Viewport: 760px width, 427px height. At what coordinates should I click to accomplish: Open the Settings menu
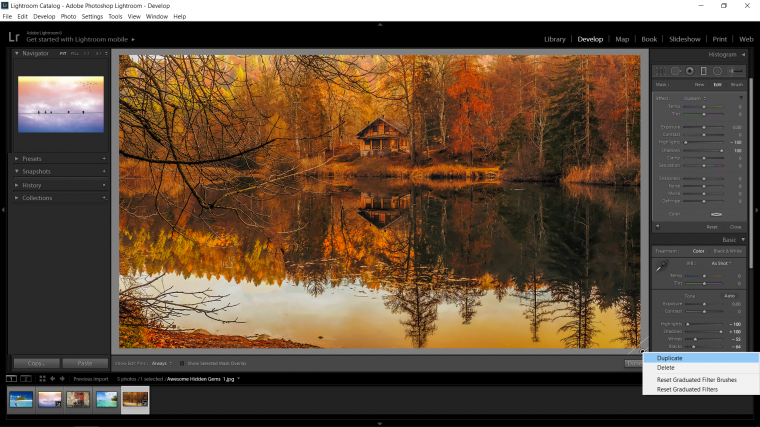pyautogui.click(x=92, y=16)
